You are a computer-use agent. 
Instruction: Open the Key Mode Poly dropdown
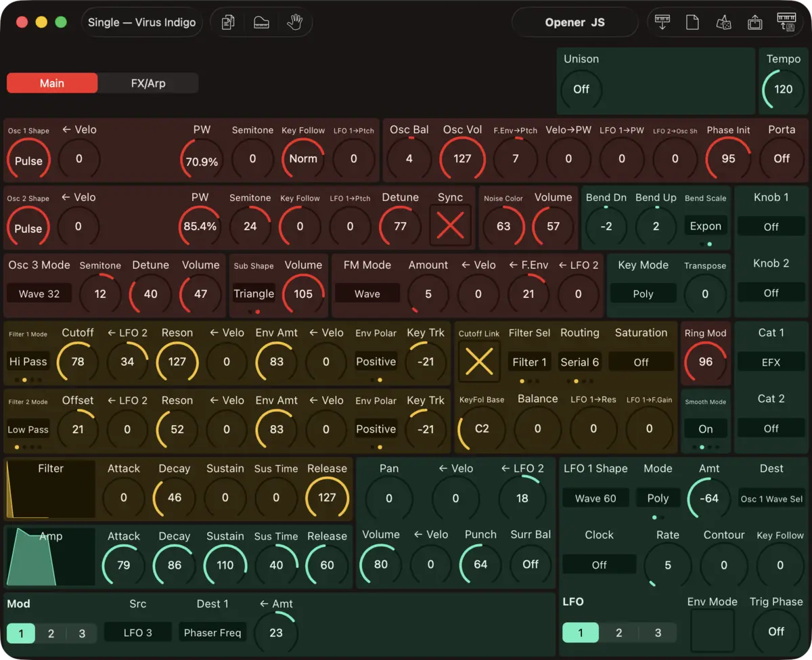(643, 294)
